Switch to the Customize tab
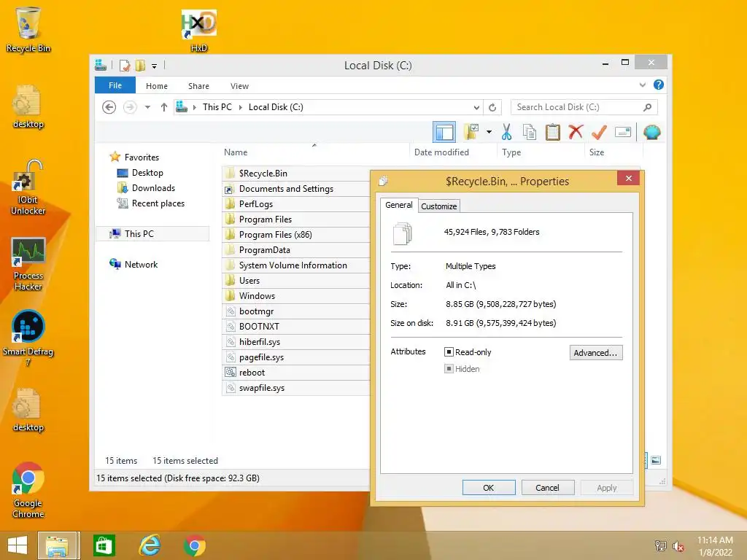 438,206
